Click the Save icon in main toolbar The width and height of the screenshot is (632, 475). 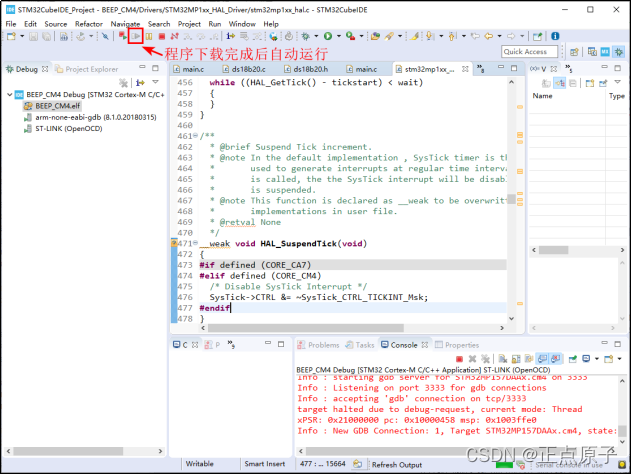(x=33, y=36)
